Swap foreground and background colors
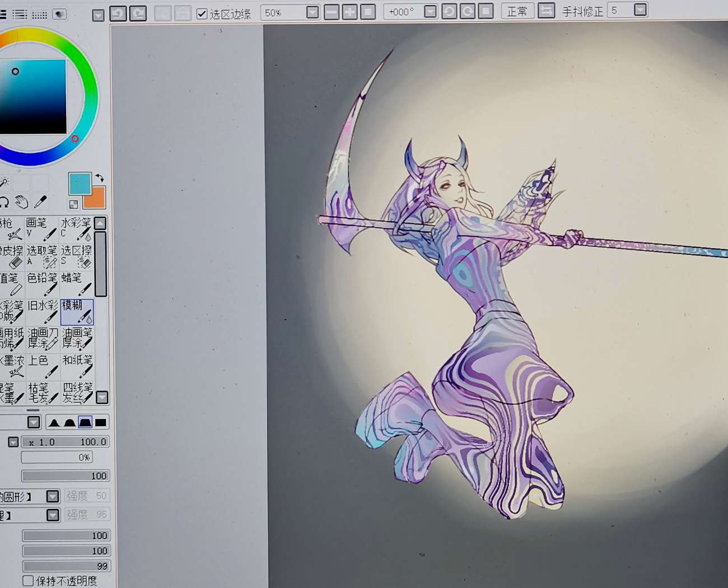Screen dimensions: 728x588 (x=99, y=178)
